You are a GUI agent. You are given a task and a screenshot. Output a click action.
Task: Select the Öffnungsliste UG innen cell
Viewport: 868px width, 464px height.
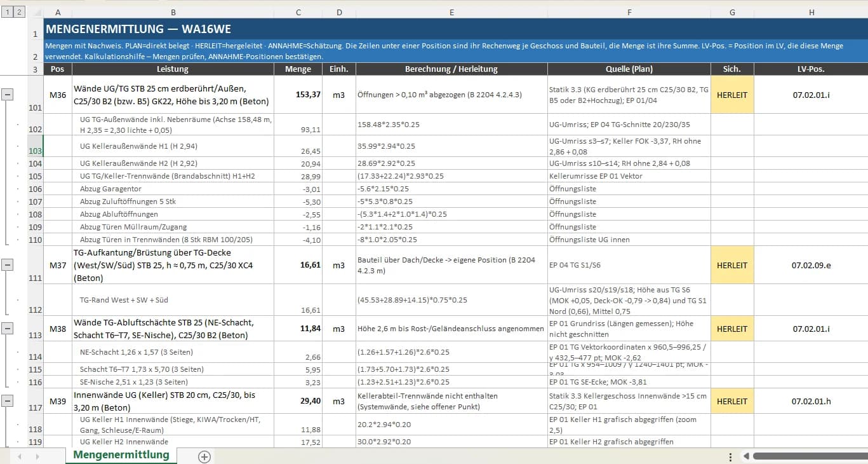pos(629,240)
